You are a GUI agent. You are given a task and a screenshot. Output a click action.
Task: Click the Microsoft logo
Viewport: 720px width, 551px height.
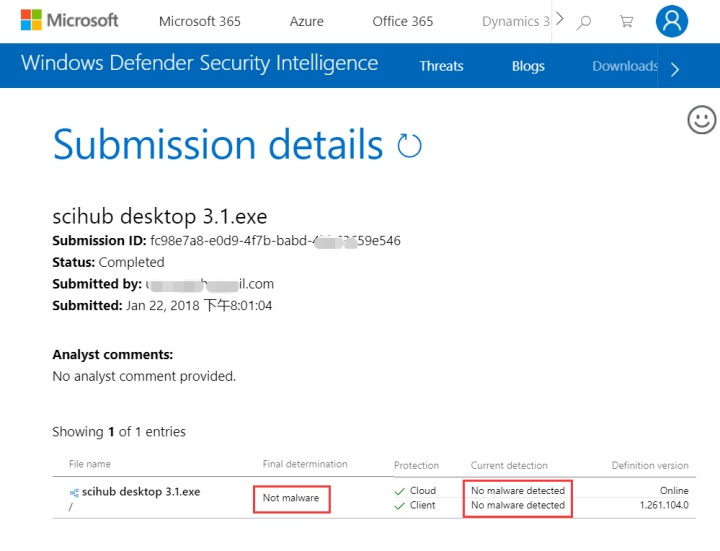[x=69, y=20]
